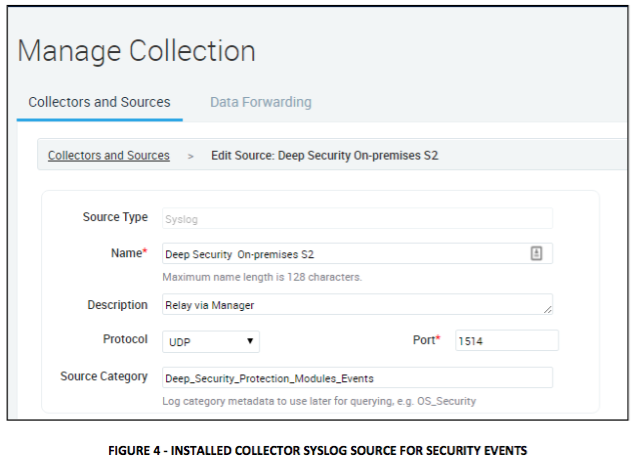
Task: Click the Port field showing 1514
Action: (507, 341)
